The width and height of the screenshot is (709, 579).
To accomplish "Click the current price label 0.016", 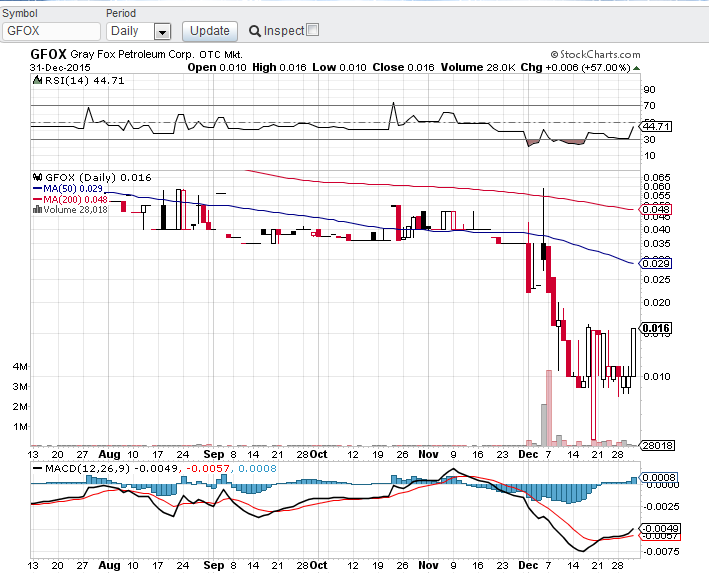I will pos(656,328).
